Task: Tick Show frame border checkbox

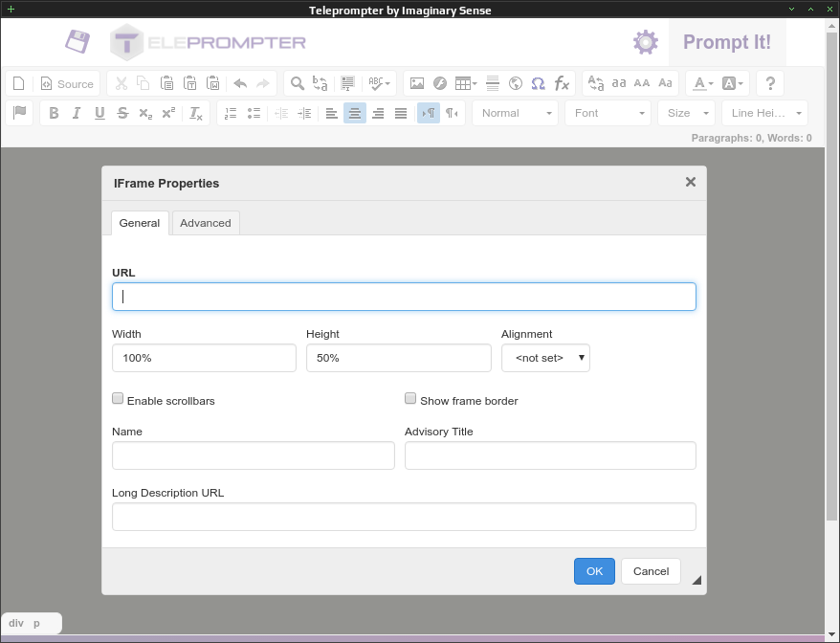Action: click(410, 398)
